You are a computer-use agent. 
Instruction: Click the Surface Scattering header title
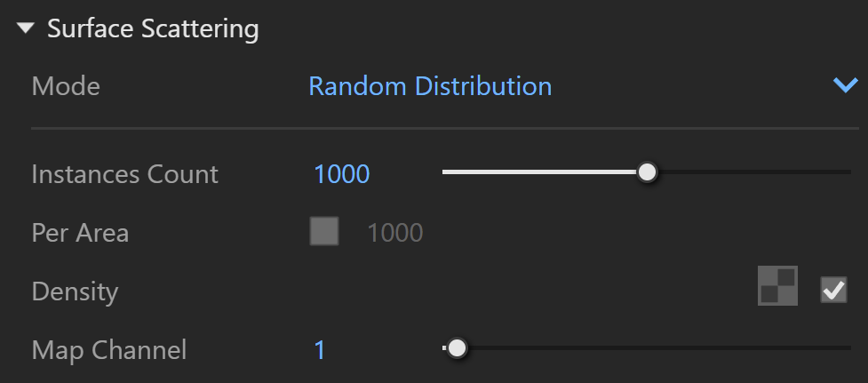click(153, 28)
